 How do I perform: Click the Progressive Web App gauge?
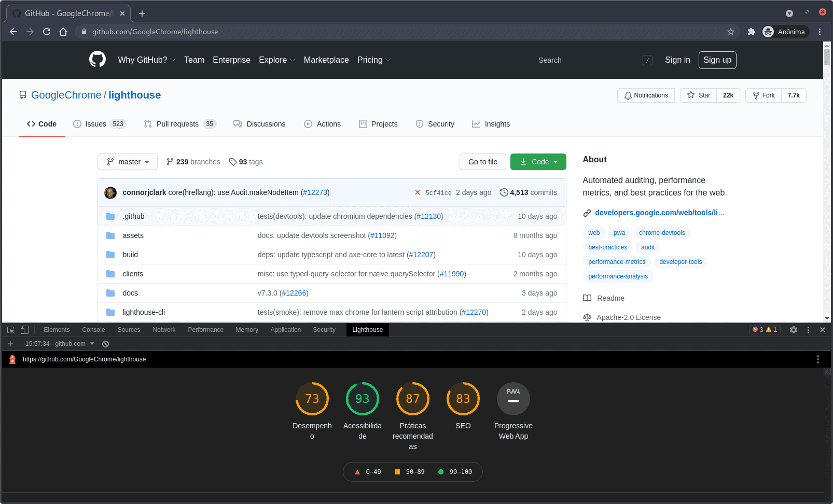[513, 399]
